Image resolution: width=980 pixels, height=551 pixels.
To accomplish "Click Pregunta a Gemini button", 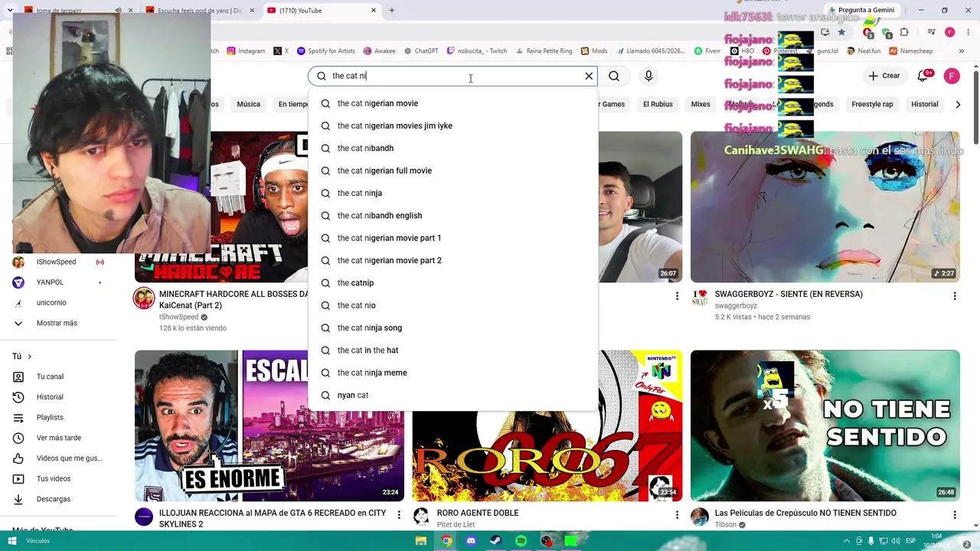I will tap(861, 10).
